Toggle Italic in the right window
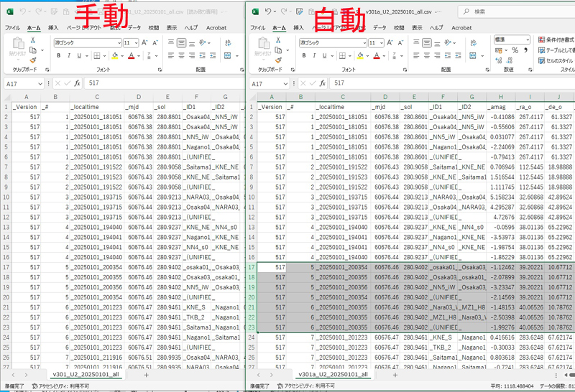The width and height of the screenshot is (575, 392). [316, 56]
